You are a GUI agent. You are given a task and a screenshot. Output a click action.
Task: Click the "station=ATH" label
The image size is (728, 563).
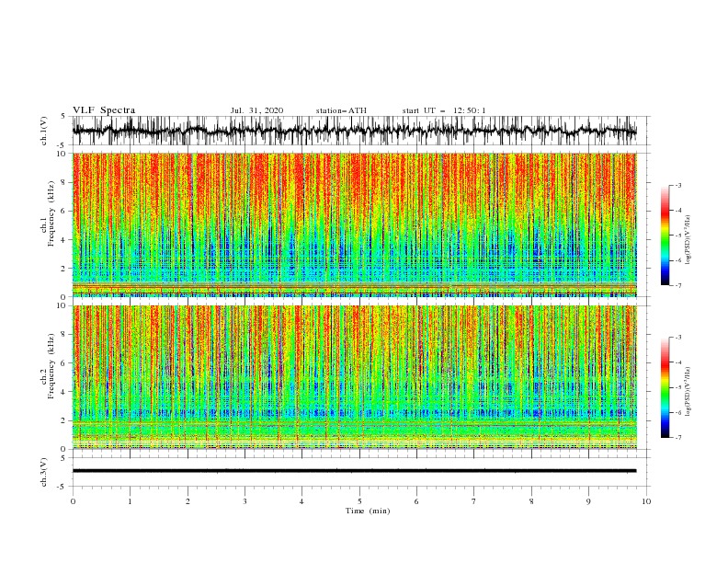(341, 110)
